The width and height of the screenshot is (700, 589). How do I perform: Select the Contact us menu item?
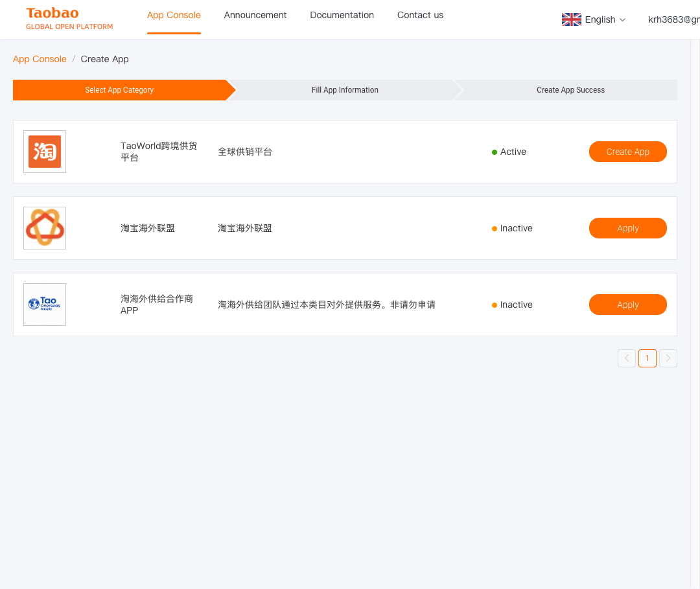(420, 15)
